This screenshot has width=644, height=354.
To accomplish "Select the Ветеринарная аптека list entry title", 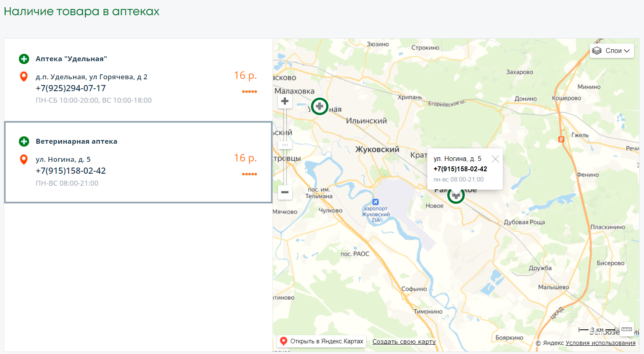I will pos(76,141).
